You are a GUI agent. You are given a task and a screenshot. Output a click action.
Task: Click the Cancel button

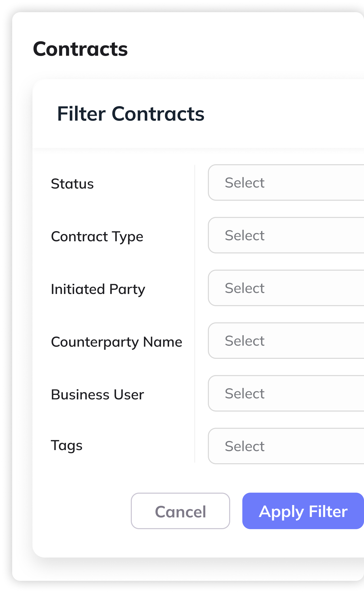point(180,511)
